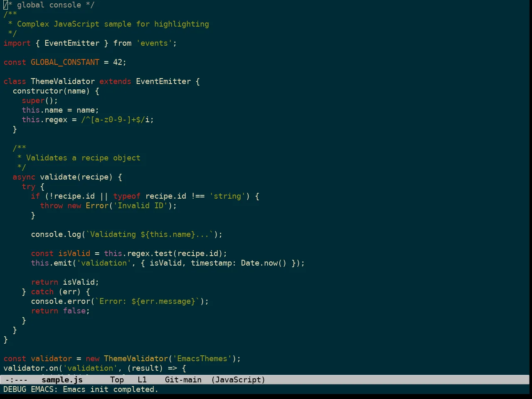
Task: Click 'isValid' in the const declaration
Action: click(74, 254)
